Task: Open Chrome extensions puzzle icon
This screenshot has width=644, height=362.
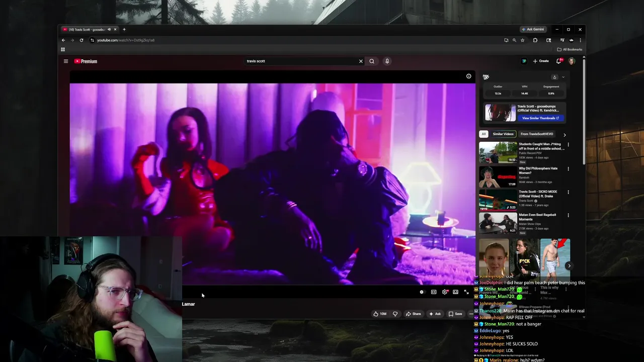Action: click(535, 40)
